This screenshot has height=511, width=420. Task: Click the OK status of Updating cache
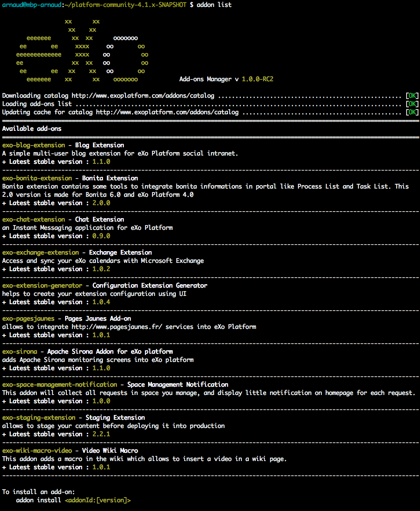click(412, 112)
